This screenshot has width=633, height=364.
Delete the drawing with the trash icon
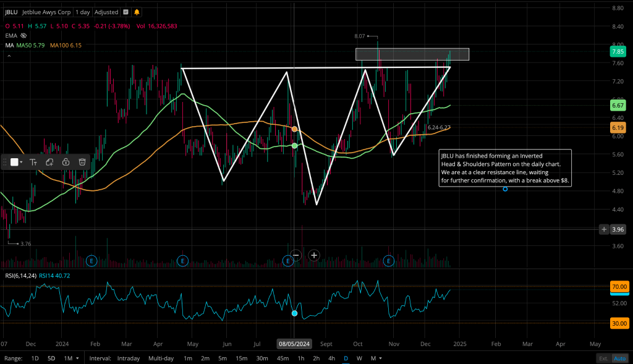pos(82,162)
